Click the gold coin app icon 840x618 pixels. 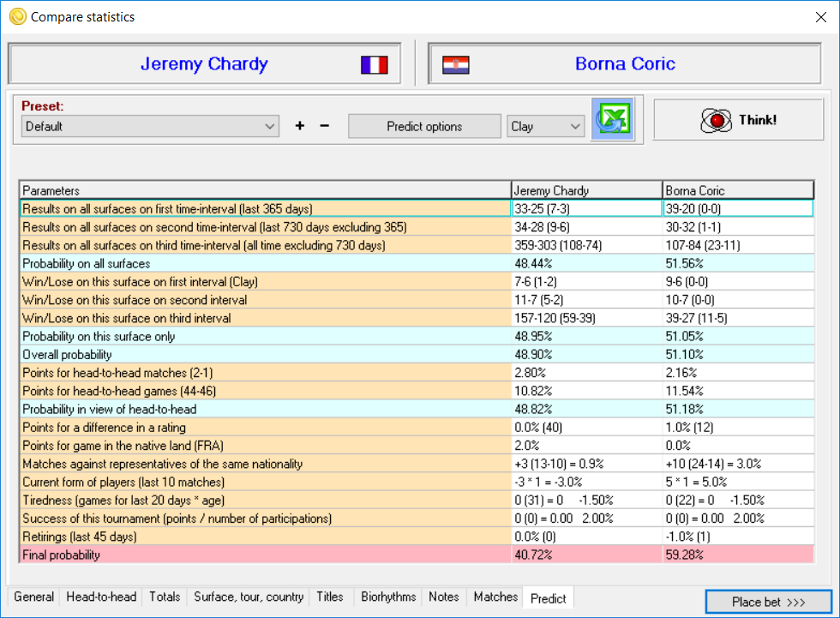[18, 16]
